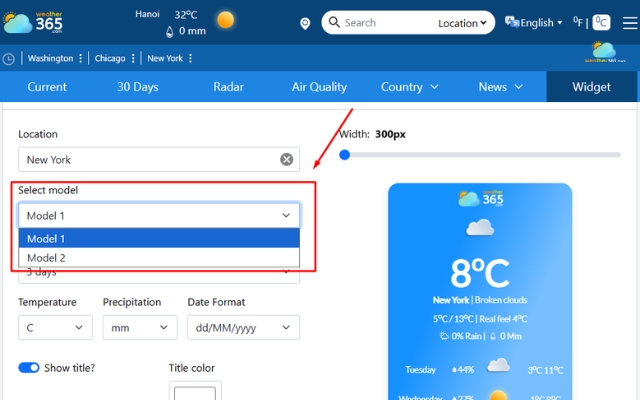
Task: Open the Radar tab
Action: coord(228,87)
